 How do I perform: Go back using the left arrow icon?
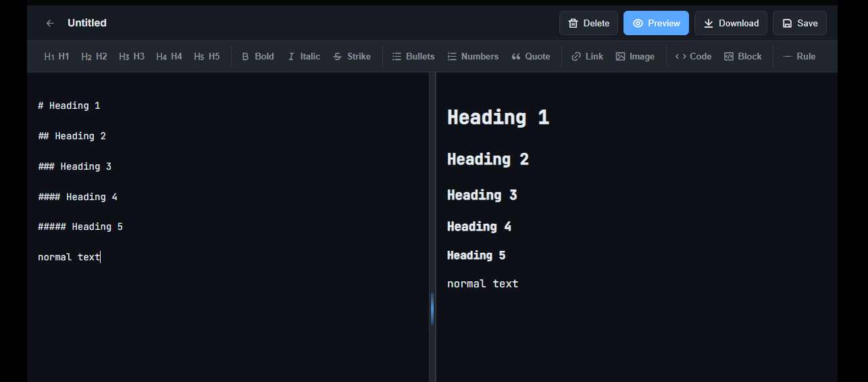50,23
